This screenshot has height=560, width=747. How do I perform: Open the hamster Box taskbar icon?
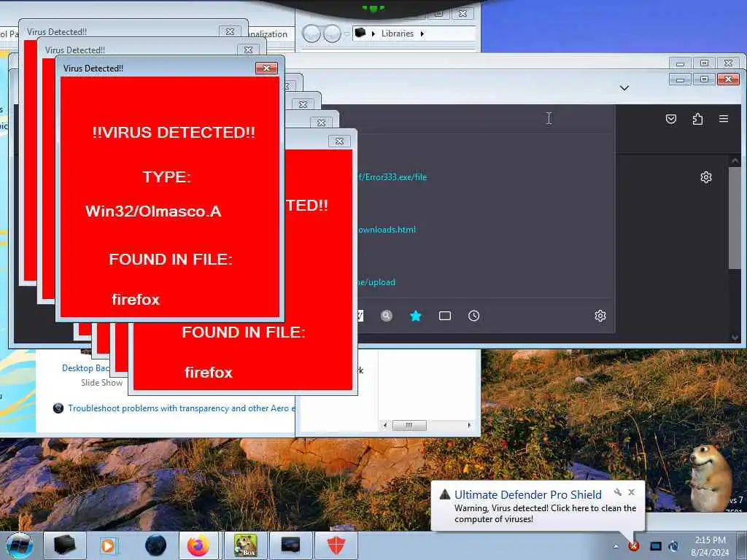(x=246, y=545)
